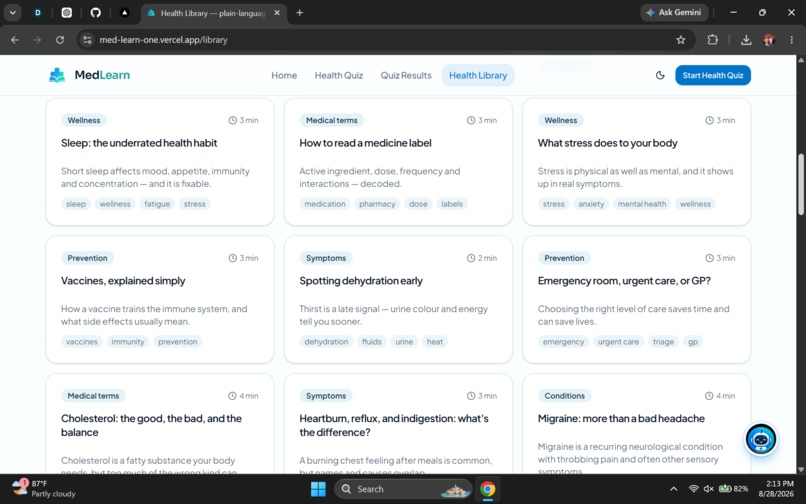Click Medical terms badge on medicine label card
The width and height of the screenshot is (806, 504).
coord(332,120)
